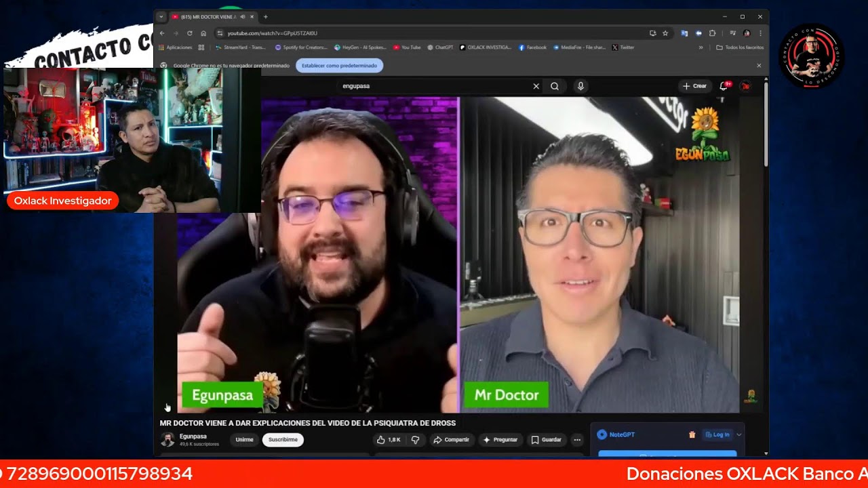This screenshot has width=868, height=488.
Task: Open the media control icon in toolbar
Action: click(x=732, y=33)
